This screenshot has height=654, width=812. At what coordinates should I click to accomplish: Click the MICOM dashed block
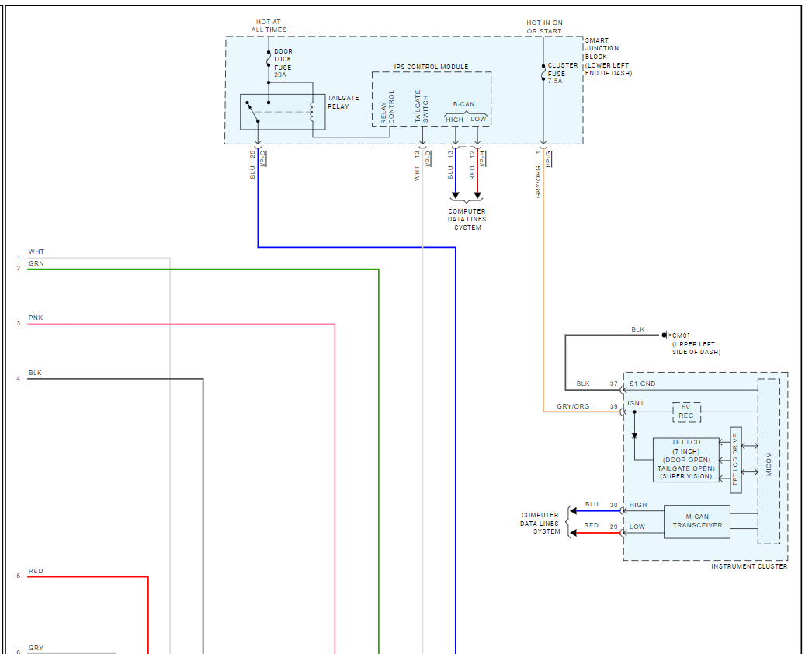[x=769, y=461]
